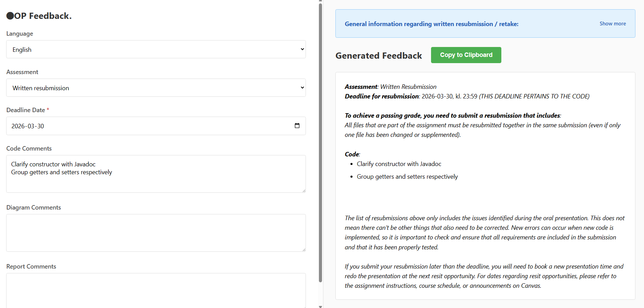Expand the General information resubmission banner
This screenshot has height=308, width=644.
click(431, 24)
